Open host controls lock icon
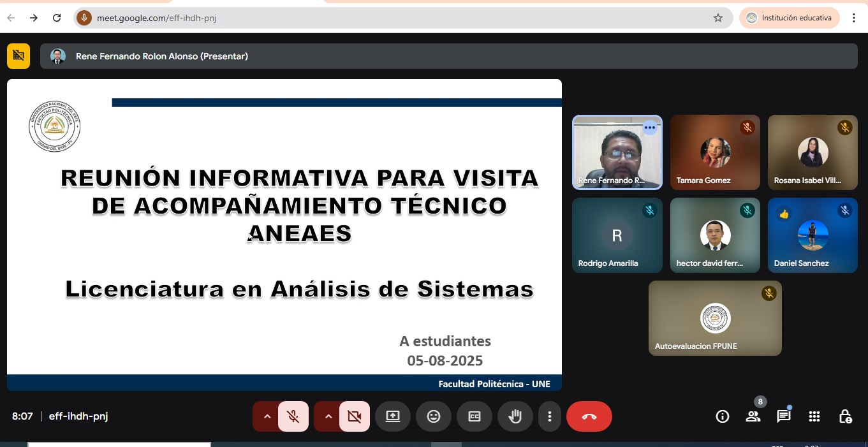Image resolution: width=868 pixels, height=447 pixels. coord(845,416)
